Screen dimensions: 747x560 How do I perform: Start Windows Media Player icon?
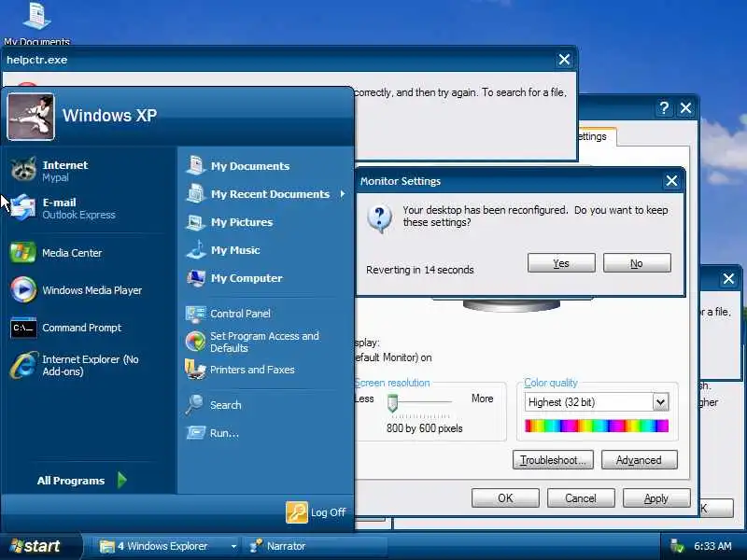(x=22, y=289)
